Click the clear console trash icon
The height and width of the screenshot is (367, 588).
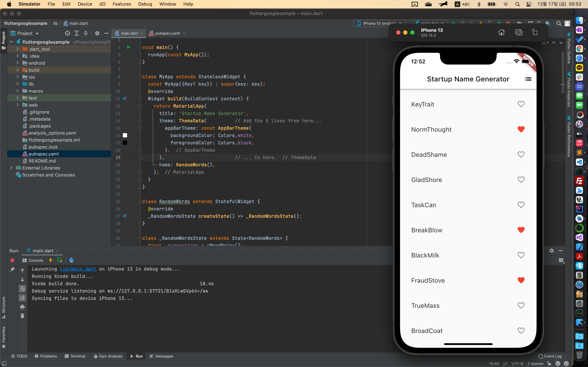coord(22,316)
